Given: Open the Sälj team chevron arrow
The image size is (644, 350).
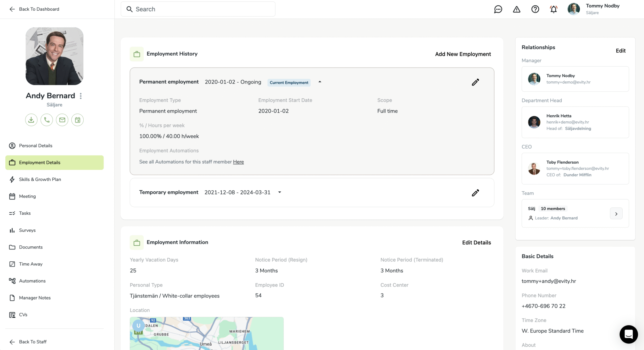Looking at the screenshot, I should coord(616,214).
